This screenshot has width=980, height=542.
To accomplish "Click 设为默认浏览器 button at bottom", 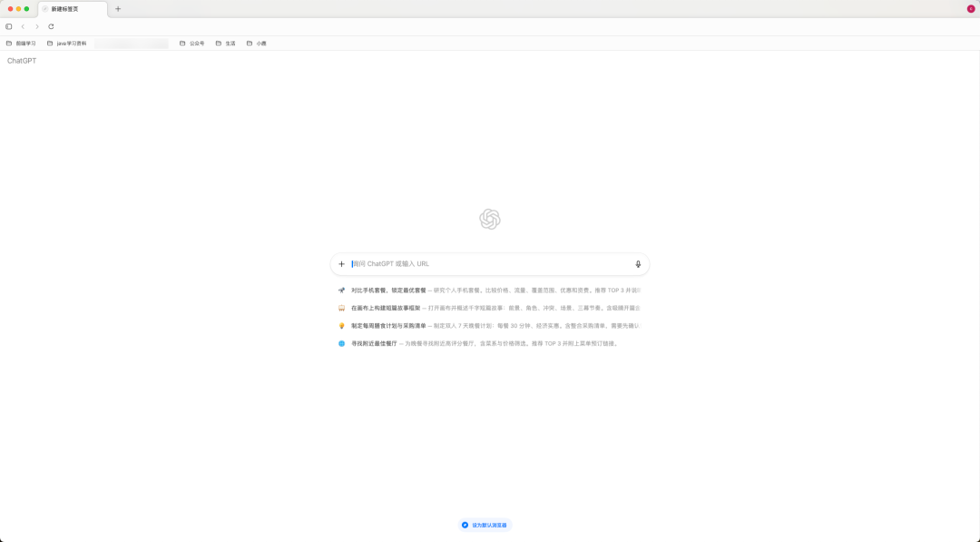I will tap(485, 525).
